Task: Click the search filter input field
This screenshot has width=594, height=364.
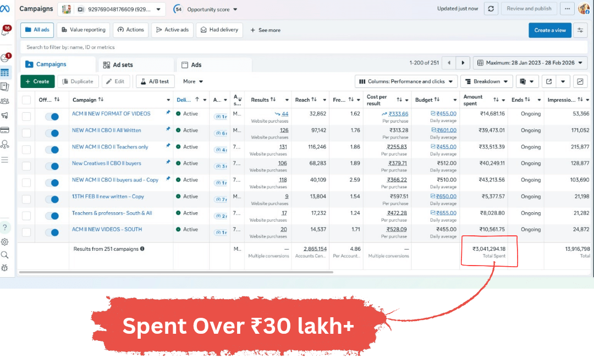Action: click(x=304, y=47)
